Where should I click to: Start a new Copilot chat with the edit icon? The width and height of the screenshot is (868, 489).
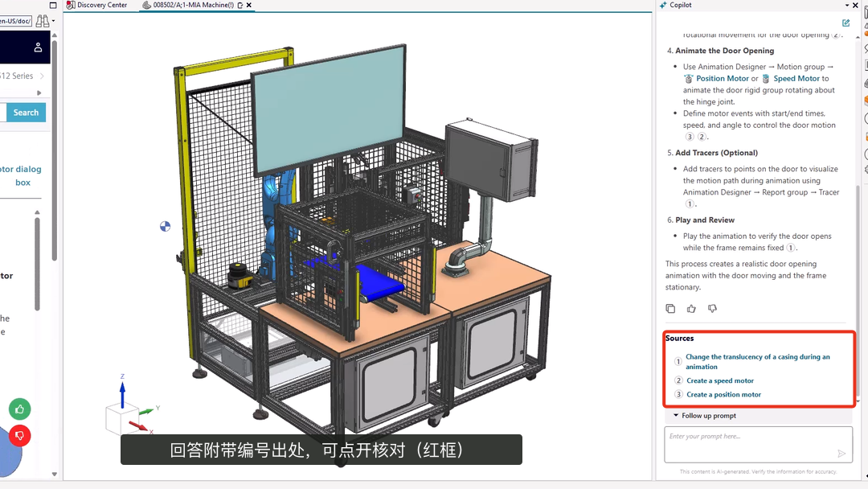(845, 23)
